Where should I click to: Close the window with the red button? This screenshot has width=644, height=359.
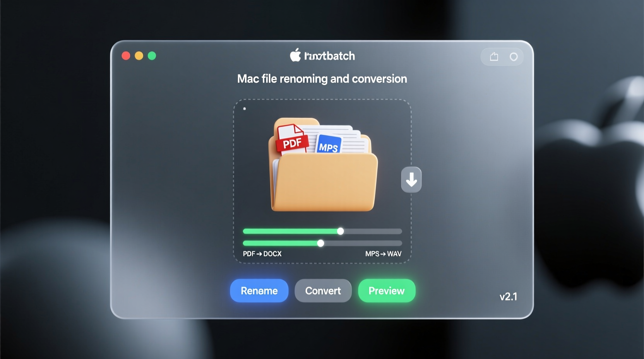point(126,56)
